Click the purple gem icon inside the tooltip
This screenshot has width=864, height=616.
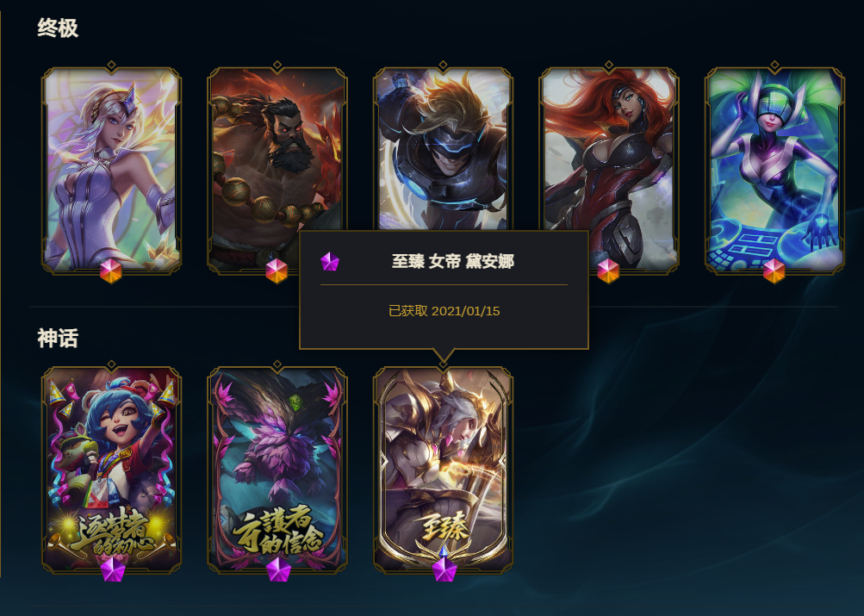pyautogui.click(x=330, y=261)
